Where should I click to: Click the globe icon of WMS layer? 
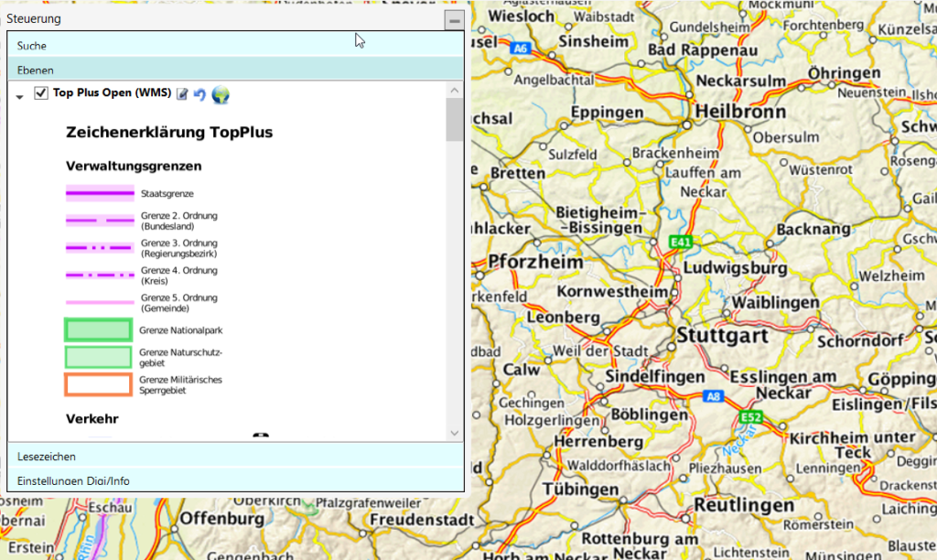pyautogui.click(x=220, y=94)
